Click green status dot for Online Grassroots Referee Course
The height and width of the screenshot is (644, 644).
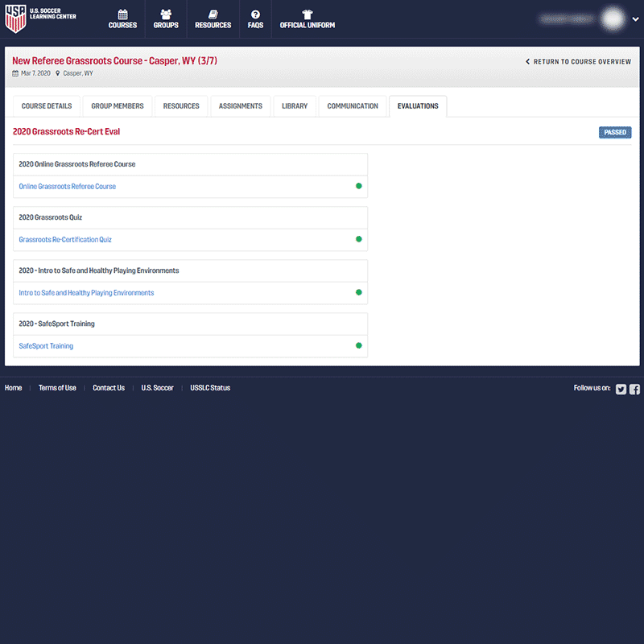tap(358, 186)
